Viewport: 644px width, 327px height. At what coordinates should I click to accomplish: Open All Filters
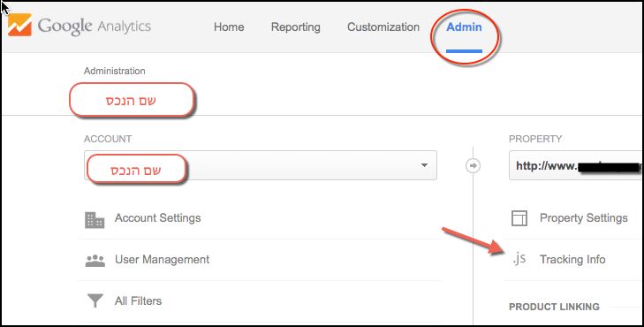(x=138, y=301)
